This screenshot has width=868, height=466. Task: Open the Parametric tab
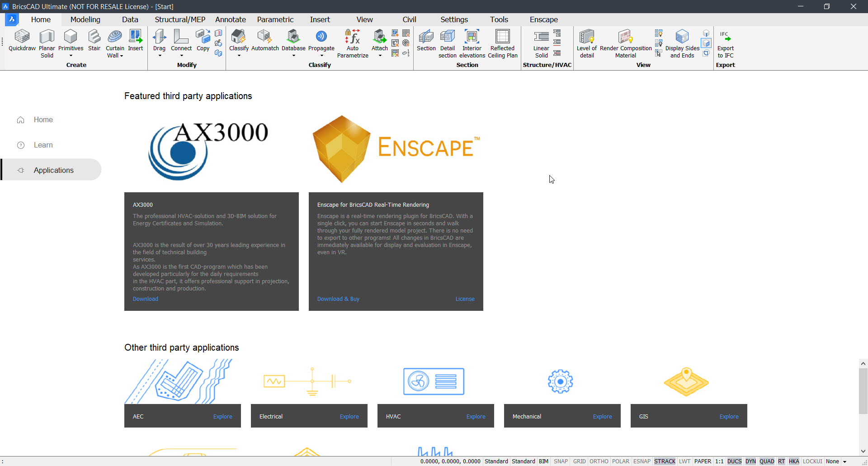pos(275,19)
